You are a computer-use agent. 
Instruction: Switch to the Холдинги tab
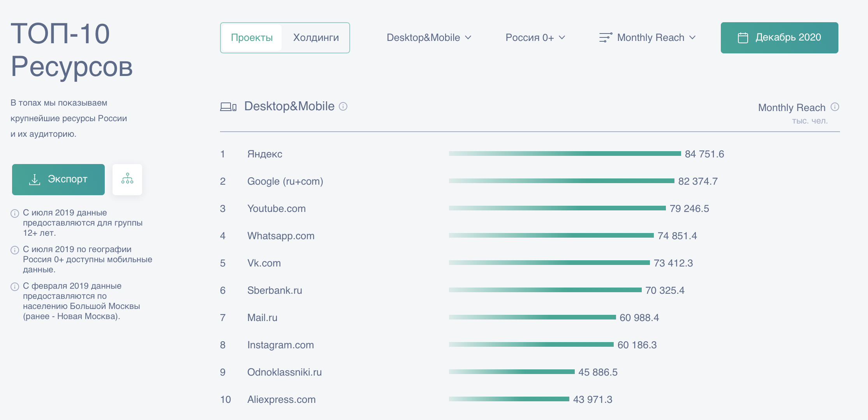316,37
